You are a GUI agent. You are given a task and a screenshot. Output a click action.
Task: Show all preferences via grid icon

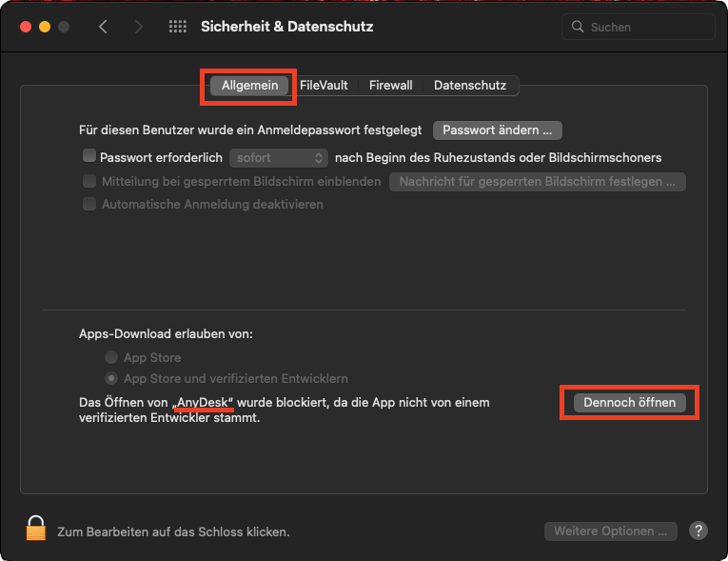(x=177, y=27)
